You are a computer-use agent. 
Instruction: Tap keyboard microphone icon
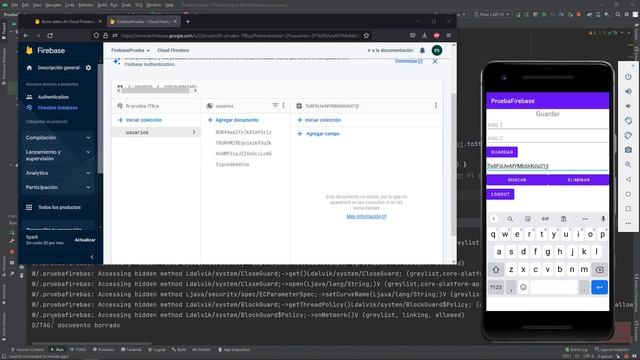pyautogui.click(x=603, y=219)
